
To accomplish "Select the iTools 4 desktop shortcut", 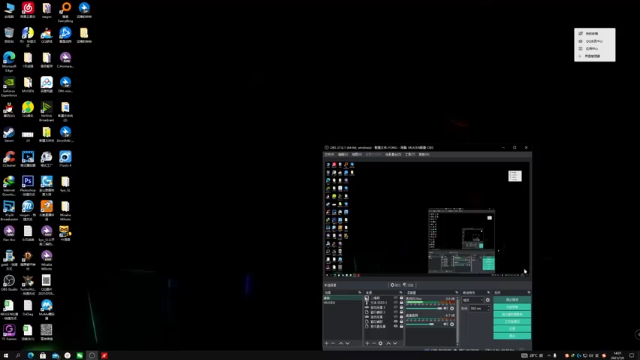I will 65,159.
